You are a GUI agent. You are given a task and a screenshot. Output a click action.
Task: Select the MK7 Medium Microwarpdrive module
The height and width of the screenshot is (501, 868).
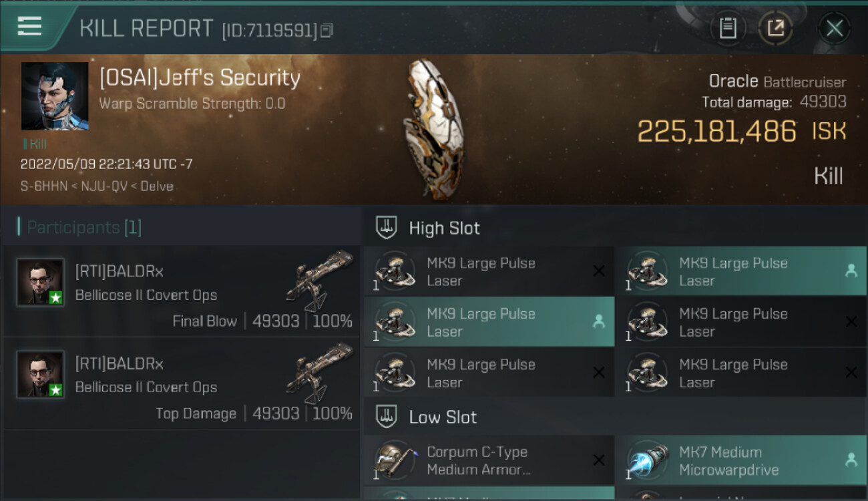click(x=728, y=460)
